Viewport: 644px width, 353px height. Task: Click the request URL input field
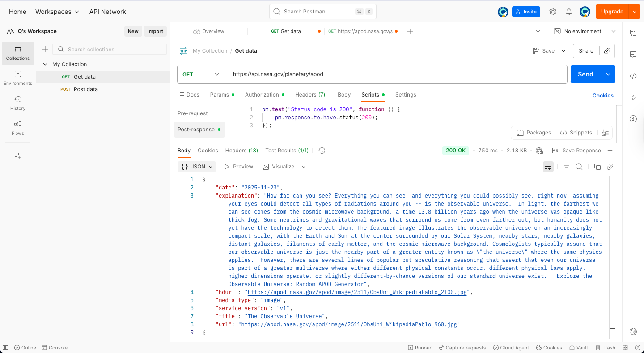(397, 74)
